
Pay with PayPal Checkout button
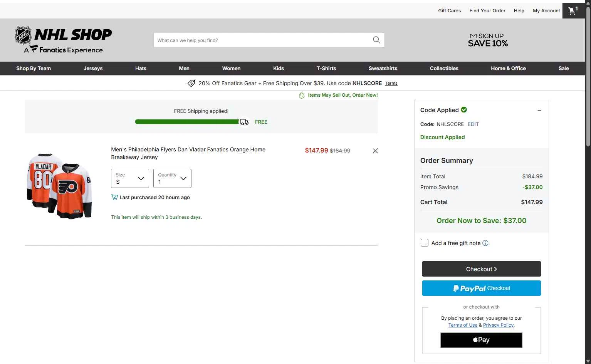click(482, 288)
